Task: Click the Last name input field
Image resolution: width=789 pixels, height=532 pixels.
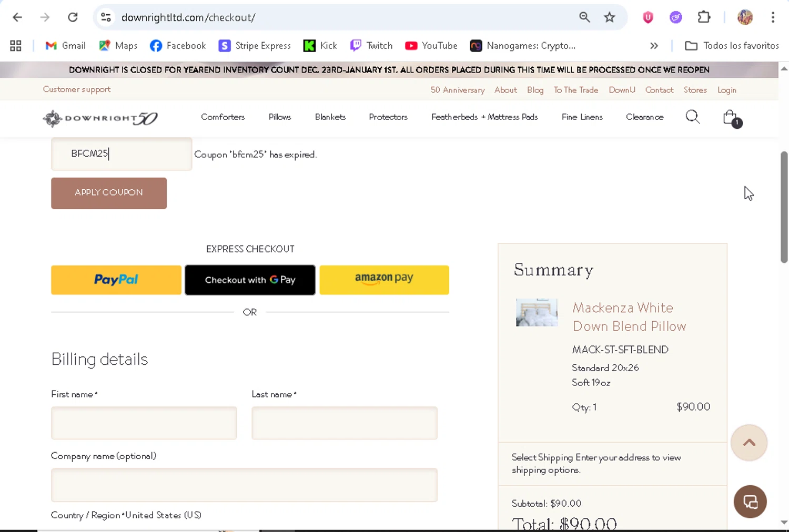Action: tap(345, 423)
